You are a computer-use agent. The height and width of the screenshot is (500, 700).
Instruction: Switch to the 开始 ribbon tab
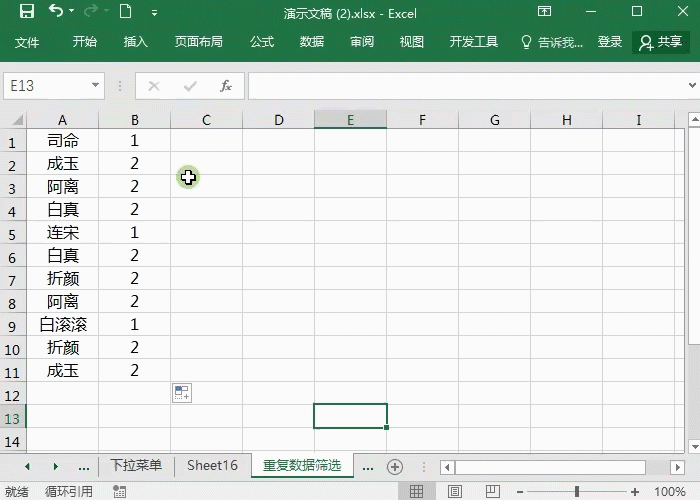click(84, 42)
